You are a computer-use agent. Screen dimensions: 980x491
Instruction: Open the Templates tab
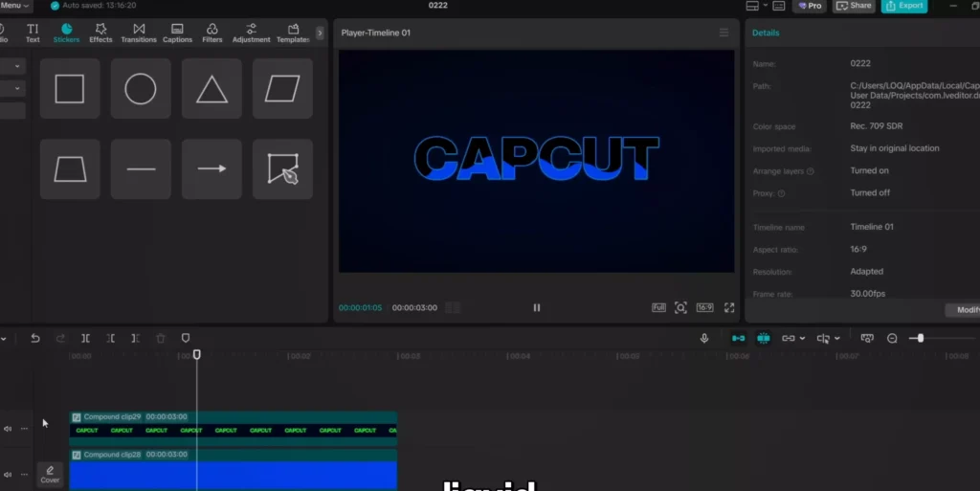click(x=293, y=33)
